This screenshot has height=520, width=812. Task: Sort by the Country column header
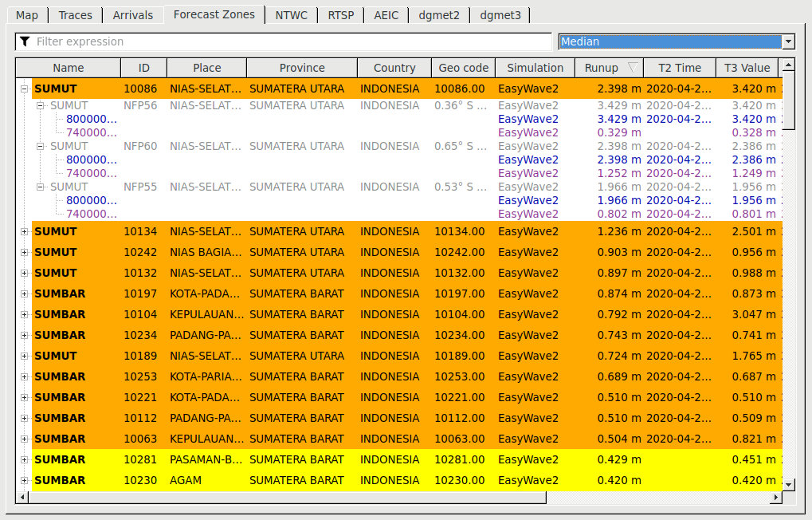[x=394, y=68]
